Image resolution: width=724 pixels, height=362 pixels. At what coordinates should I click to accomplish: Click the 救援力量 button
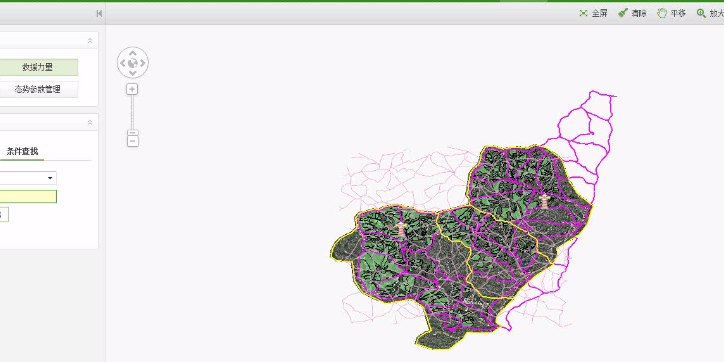[38, 67]
